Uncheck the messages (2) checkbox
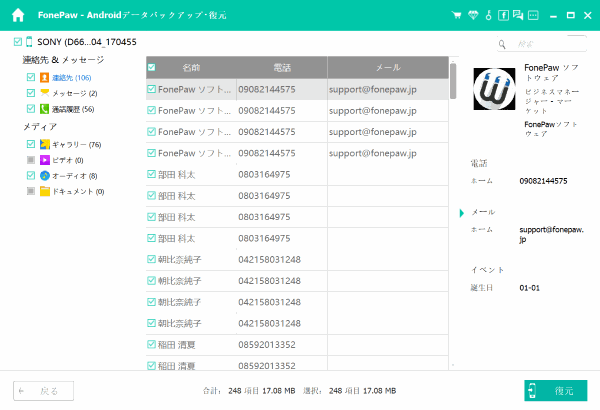 click(x=31, y=93)
